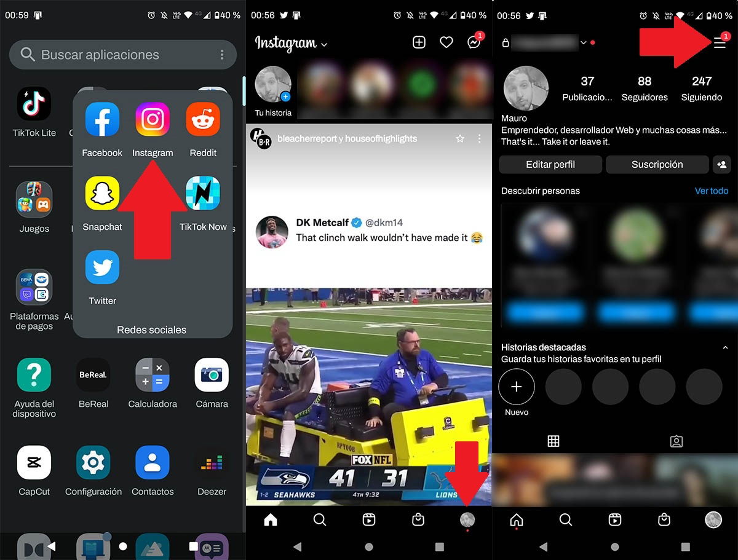
Task: Open Instagram notifications heart icon
Action: click(x=446, y=42)
